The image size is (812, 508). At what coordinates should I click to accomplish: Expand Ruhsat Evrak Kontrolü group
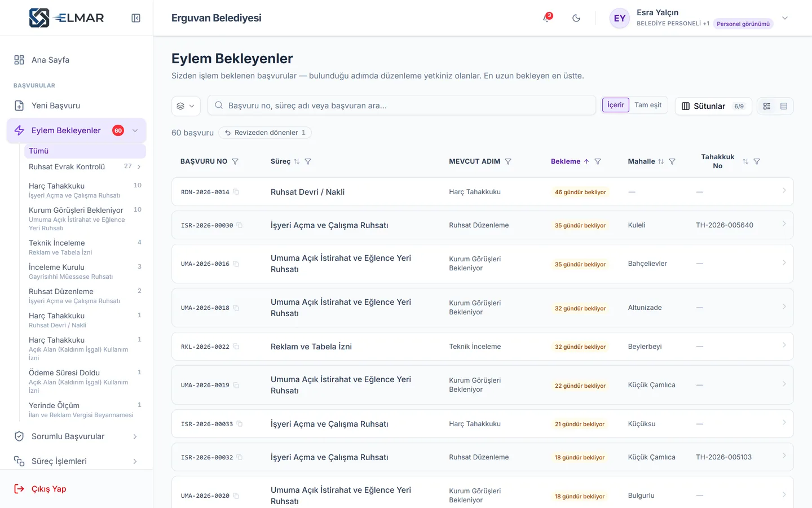[x=139, y=167]
